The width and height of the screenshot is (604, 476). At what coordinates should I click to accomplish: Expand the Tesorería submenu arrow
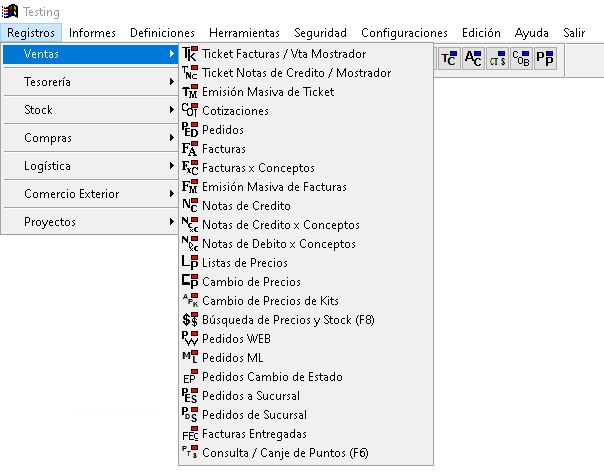[x=172, y=82]
